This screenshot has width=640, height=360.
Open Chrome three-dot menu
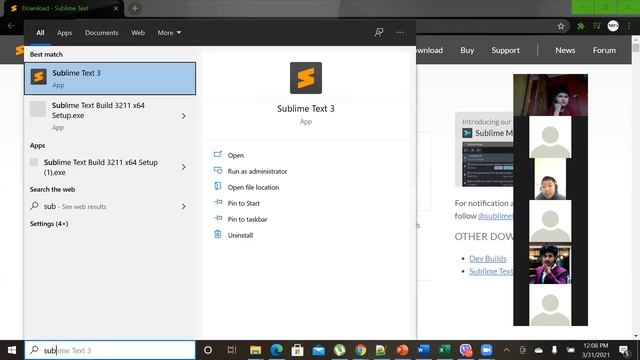tap(629, 26)
